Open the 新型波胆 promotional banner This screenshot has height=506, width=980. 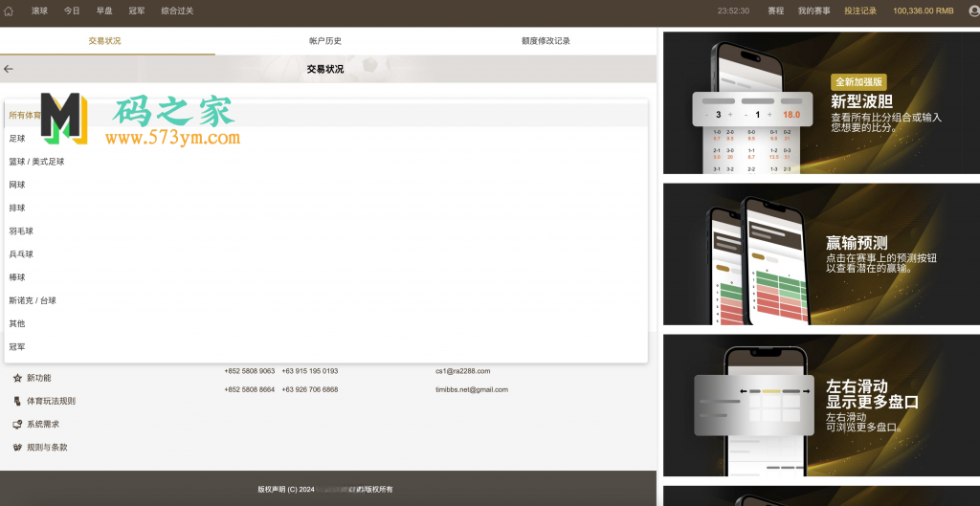(x=821, y=103)
